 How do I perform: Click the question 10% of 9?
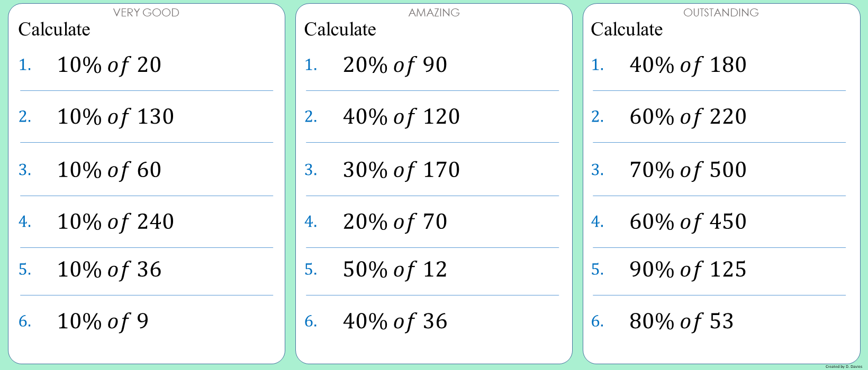click(x=103, y=321)
